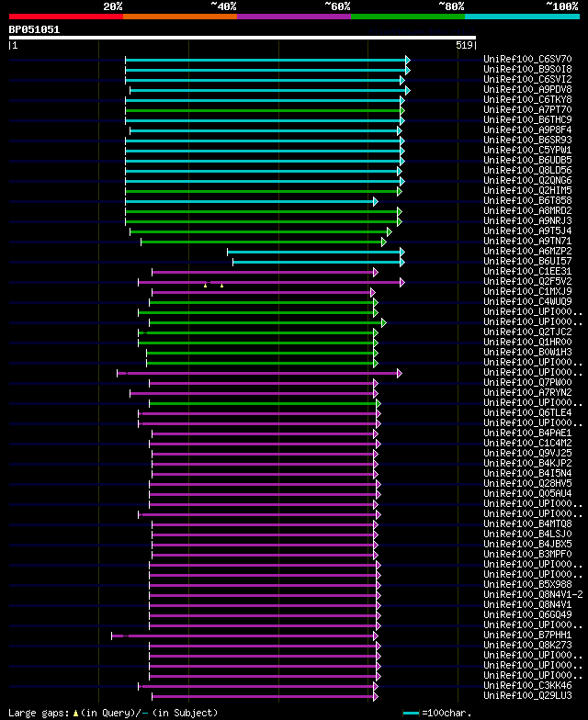Click the red 20% identity legend bar
The width and height of the screenshot is (588, 720).
[x=66, y=17]
